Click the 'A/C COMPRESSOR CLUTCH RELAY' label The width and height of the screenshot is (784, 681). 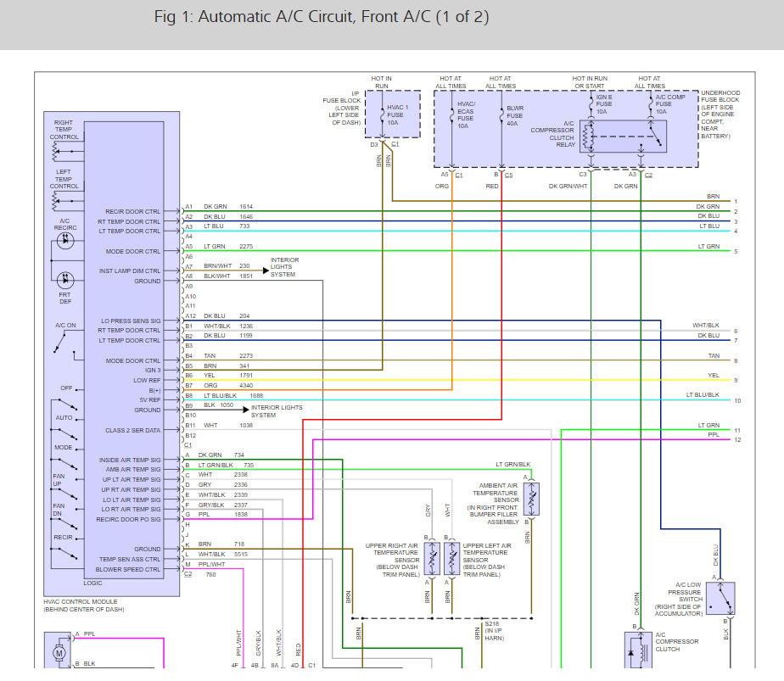tap(553, 134)
